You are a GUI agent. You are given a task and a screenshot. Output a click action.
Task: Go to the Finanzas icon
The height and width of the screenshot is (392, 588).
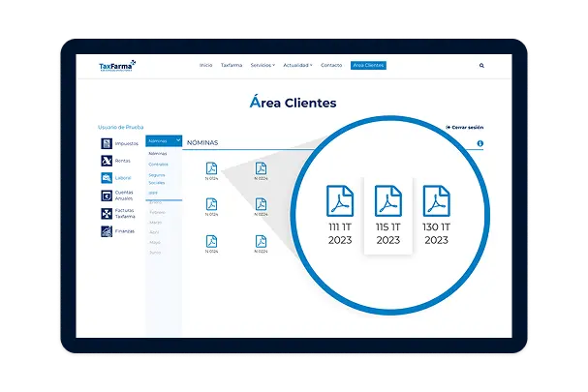108,231
